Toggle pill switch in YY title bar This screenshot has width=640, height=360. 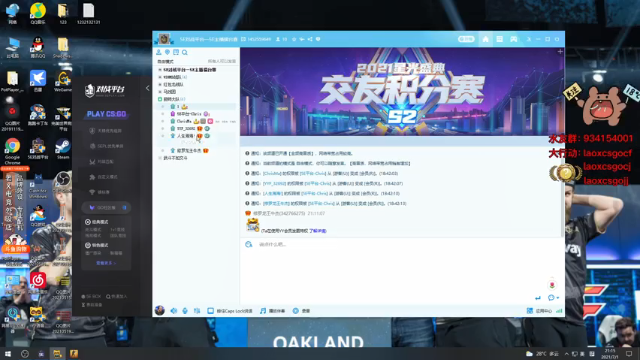coord(466,39)
